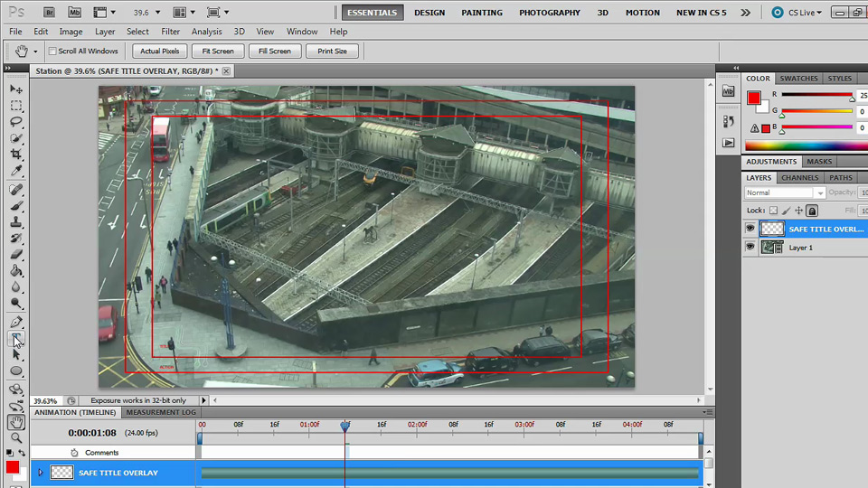The image size is (868, 488).
Task: Swap foreground and background colors
Action: pyautogui.click(x=22, y=453)
